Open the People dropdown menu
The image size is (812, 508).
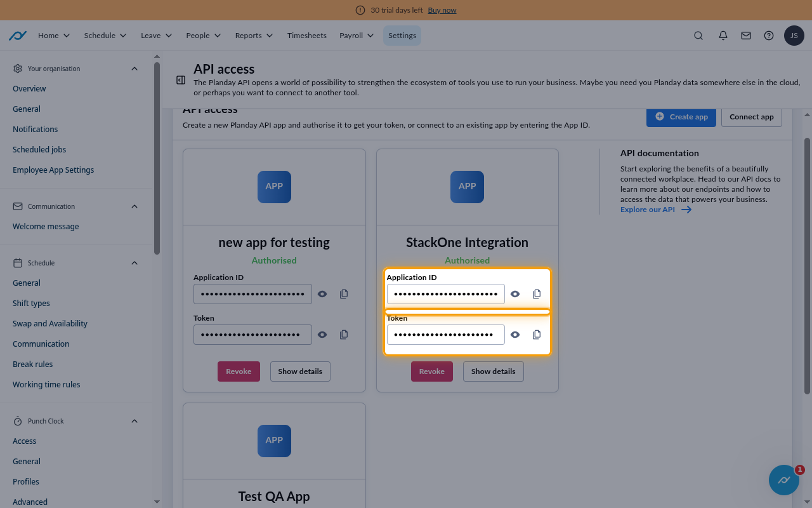click(204, 36)
